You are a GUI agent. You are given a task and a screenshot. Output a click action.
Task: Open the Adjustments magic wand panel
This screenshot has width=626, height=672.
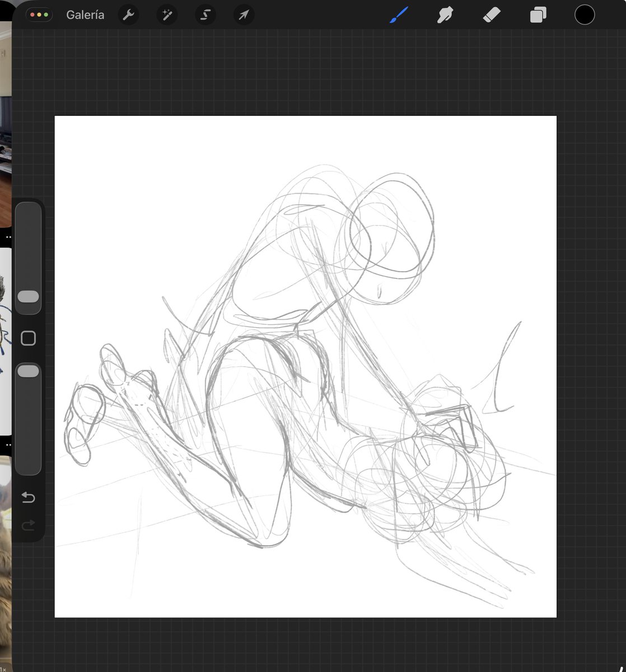coord(166,15)
